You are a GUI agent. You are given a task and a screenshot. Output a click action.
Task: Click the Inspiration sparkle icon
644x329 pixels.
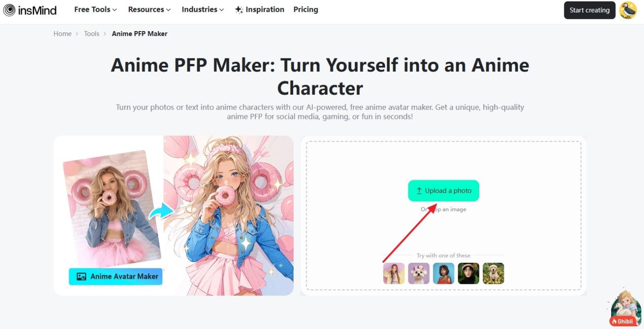tap(239, 10)
